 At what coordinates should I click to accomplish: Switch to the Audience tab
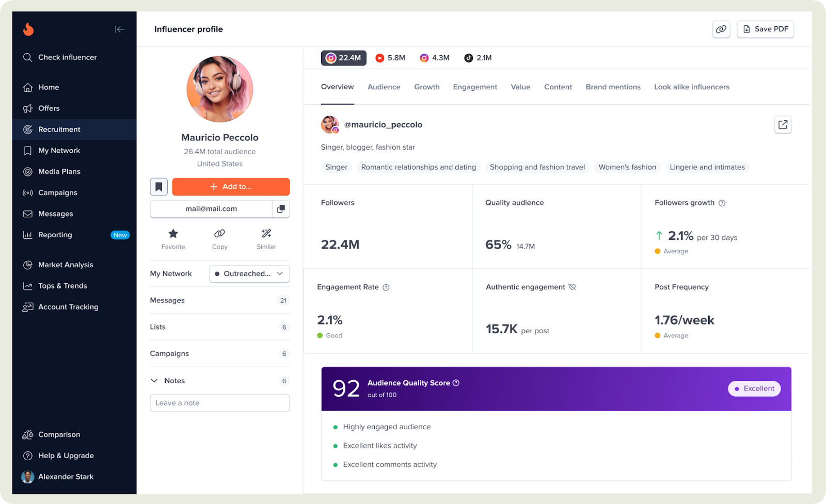coord(384,87)
